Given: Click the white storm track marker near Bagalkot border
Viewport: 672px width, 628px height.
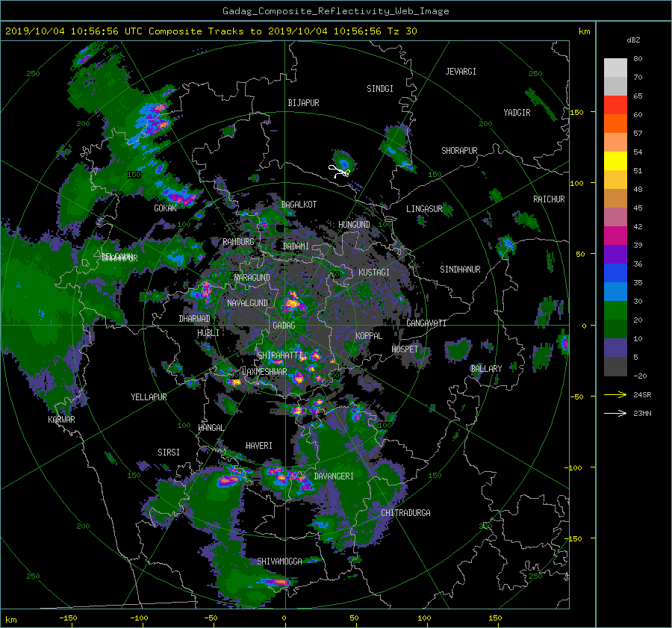Looking at the screenshot, I should click(x=340, y=172).
